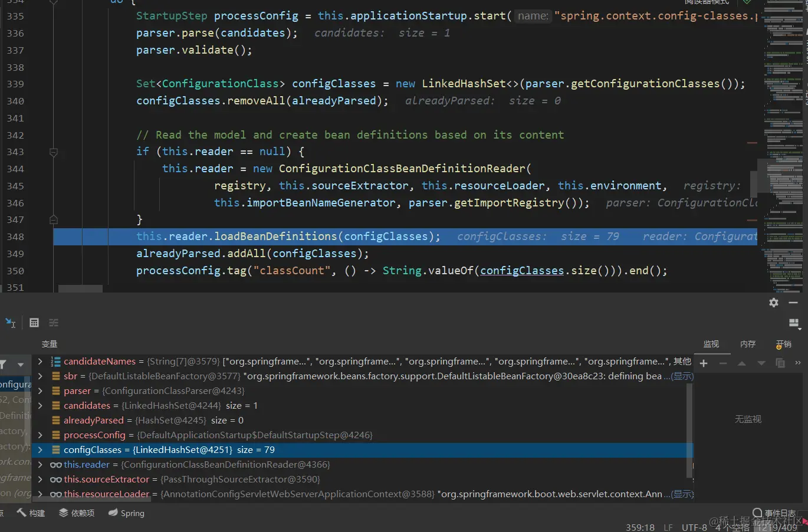The width and height of the screenshot is (808, 532).
Task: Click the caret position 359:18 indicator
Action: 641,527
